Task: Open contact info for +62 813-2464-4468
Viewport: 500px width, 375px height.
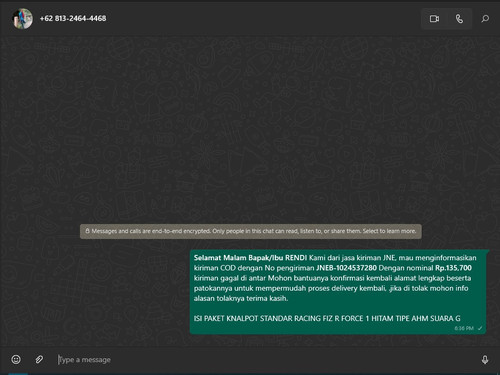Action: point(73,18)
